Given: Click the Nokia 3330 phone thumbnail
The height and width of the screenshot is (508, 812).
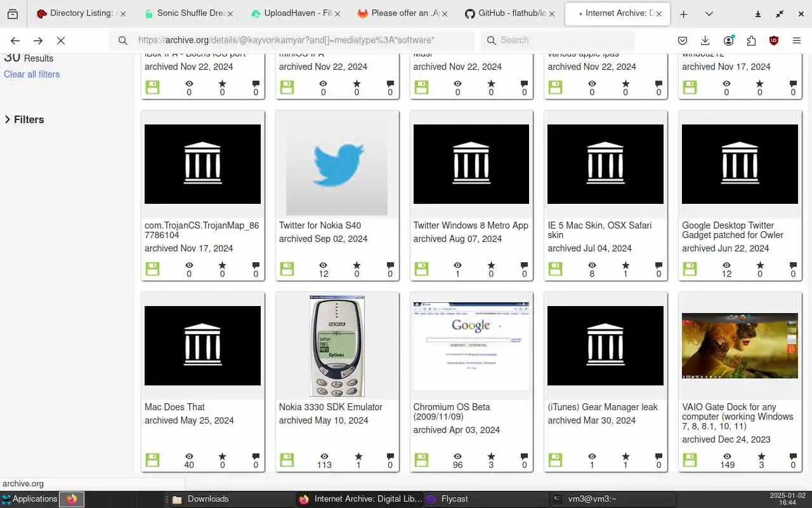Looking at the screenshot, I should point(337,346).
